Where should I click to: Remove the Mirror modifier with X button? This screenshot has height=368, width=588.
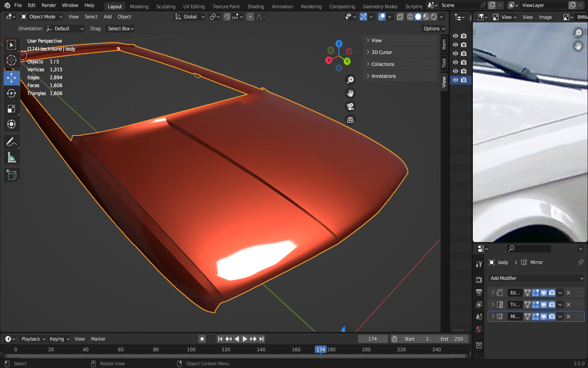click(568, 316)
